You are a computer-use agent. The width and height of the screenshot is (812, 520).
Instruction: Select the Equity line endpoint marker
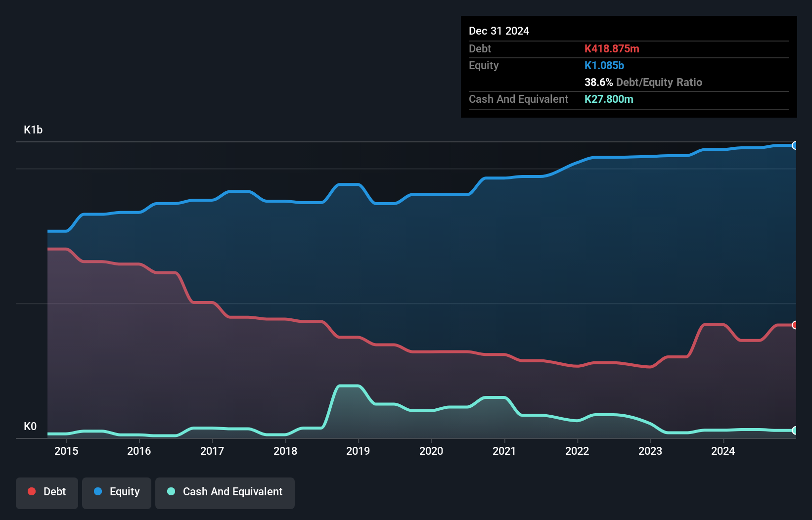point(795,145)
